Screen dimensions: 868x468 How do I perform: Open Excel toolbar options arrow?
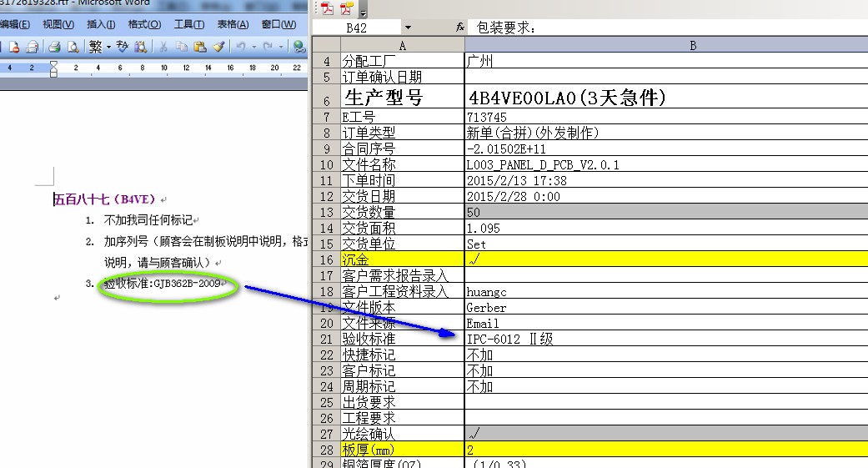point(364,12)
